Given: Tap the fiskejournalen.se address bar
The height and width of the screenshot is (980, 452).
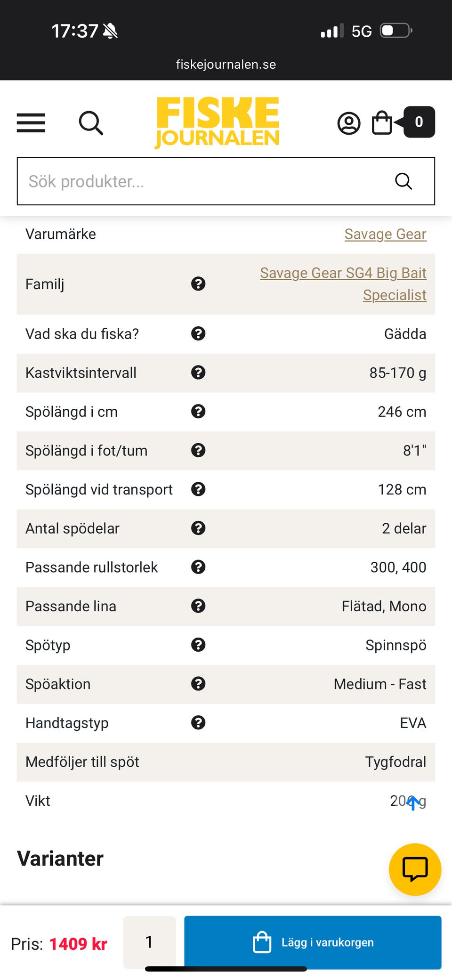Looking at the screenshot, I should tap(226, 65).
